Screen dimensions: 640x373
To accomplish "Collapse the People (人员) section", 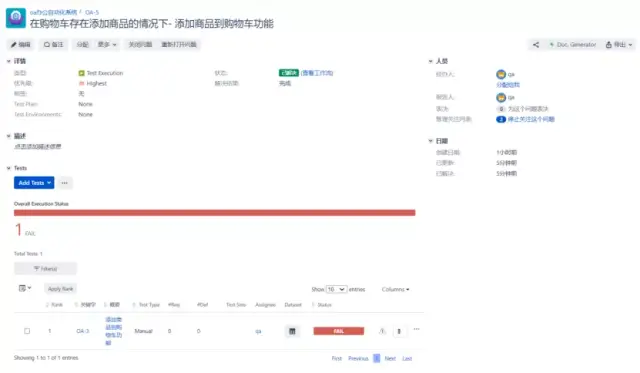I will (x=430, y=61).
